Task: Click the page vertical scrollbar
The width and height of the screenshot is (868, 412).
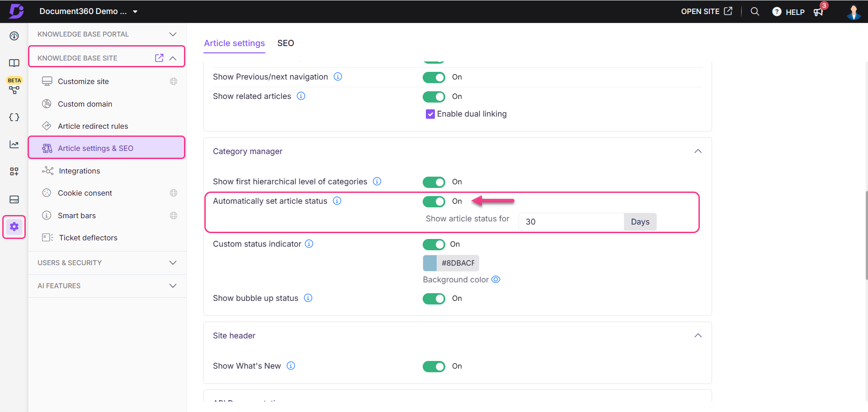Action: pos(866,235)
